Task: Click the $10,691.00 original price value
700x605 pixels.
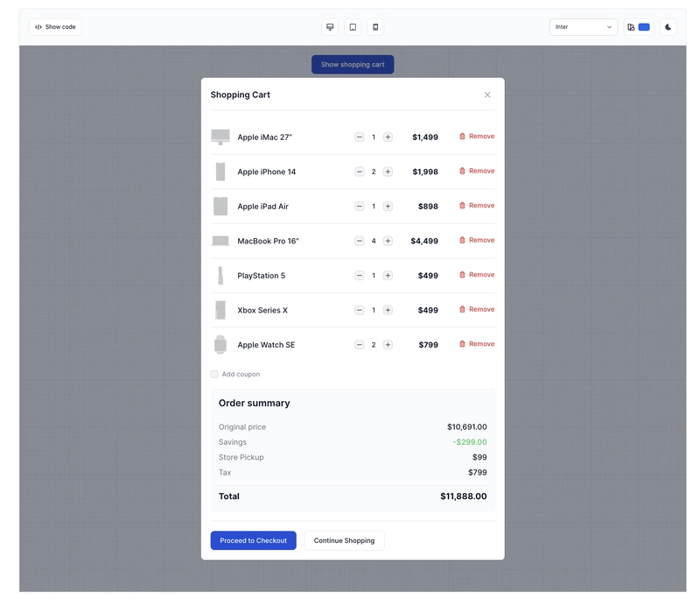Action: coord(467,426)
